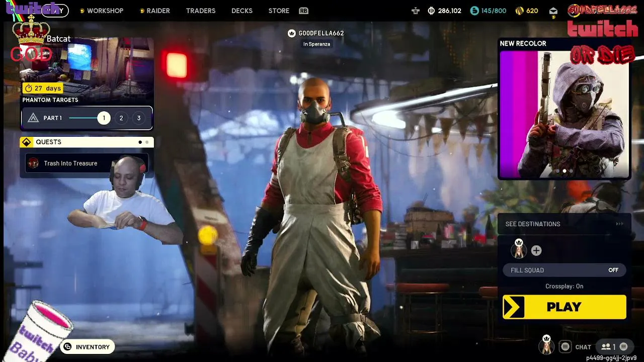This screenshot has height=362, width=644.
Task: Click the Trash Into Treasure quest icon
Action: (34, 163)
